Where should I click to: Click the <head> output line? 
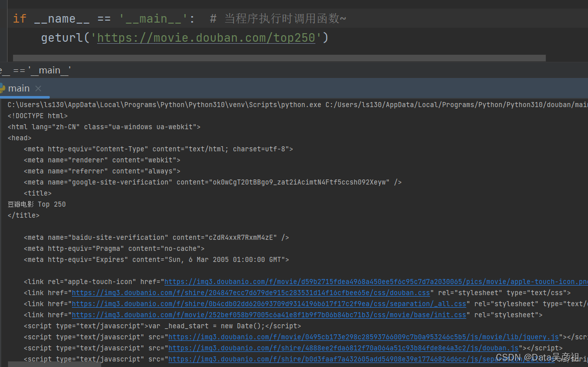[x=20, y=138]
